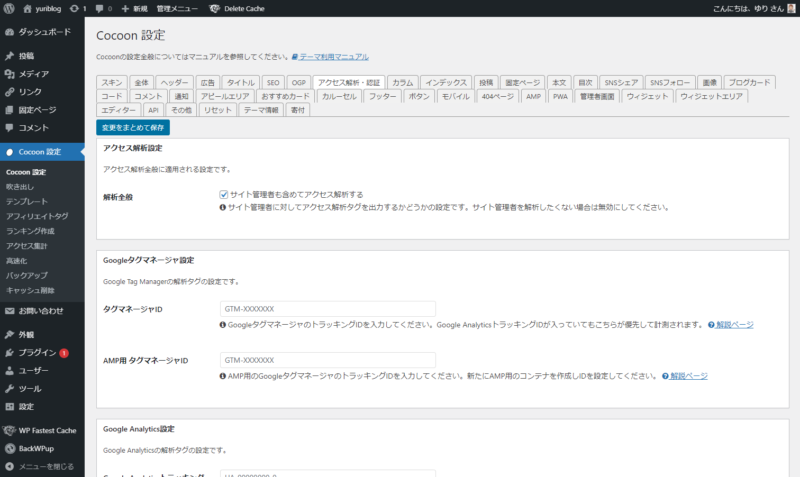The width and height of the screenshot is (800, 477).
Task: Open 管理メニュー in the admin bar
Action: click(177, 9)
